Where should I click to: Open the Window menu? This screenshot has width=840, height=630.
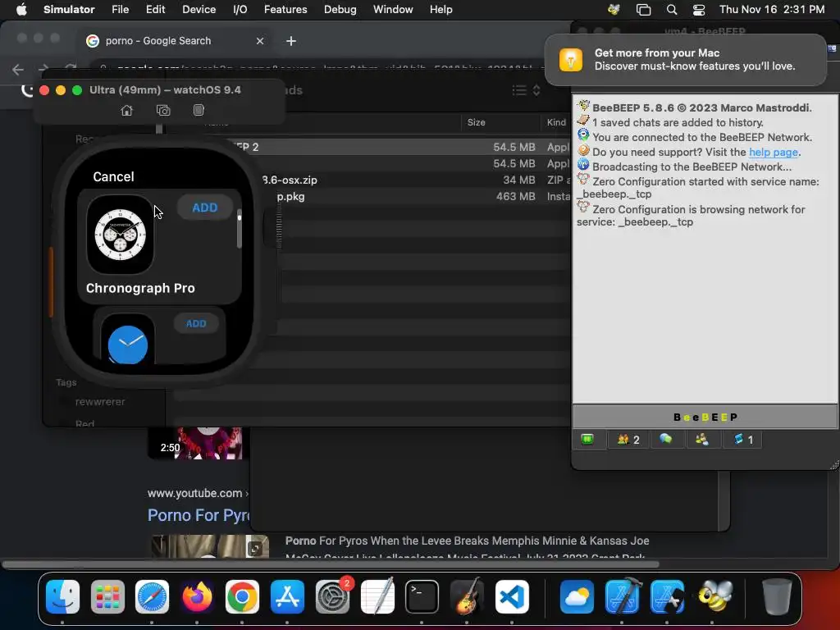[x=393, y=9]
